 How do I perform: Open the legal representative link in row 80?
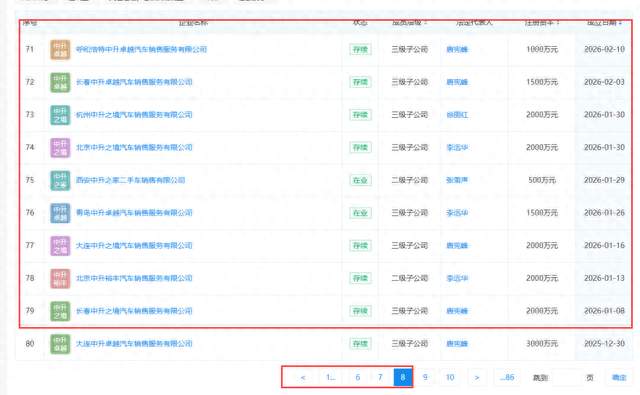(457, 343)
